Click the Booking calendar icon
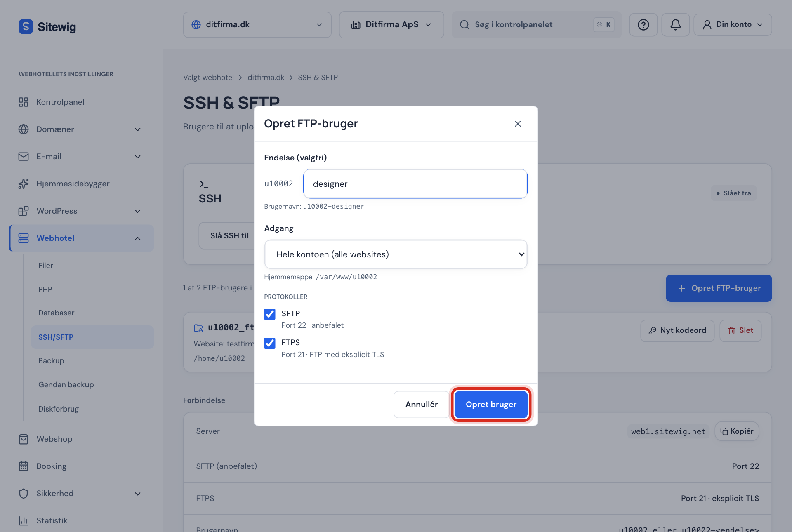 (x=24, y=466)
